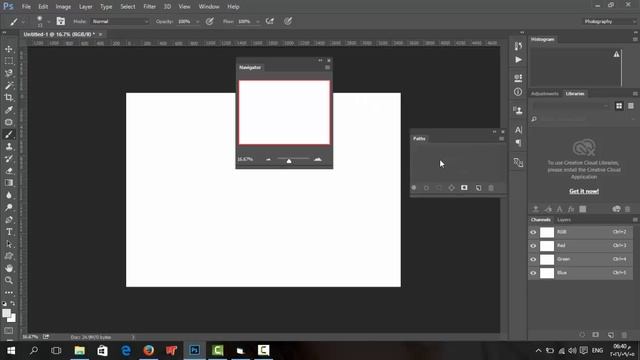Image resolution: width=640 pixels, height=360 pixels.
Task: Open Paths panel flyout menu
Action: point(502,138)
